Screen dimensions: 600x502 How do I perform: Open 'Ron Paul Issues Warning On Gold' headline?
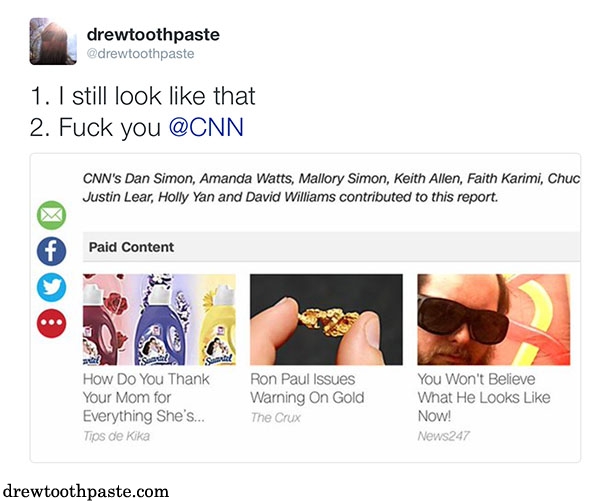[x=307, y=388]
